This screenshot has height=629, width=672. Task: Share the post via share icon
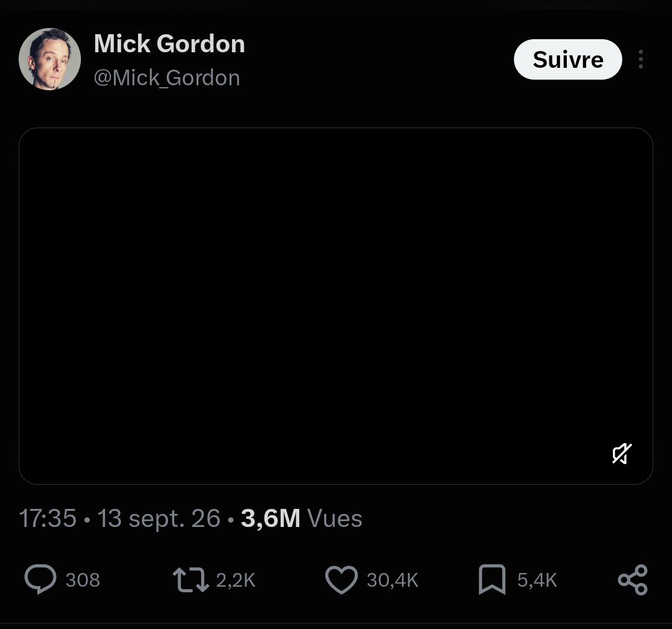click(633, 580)
